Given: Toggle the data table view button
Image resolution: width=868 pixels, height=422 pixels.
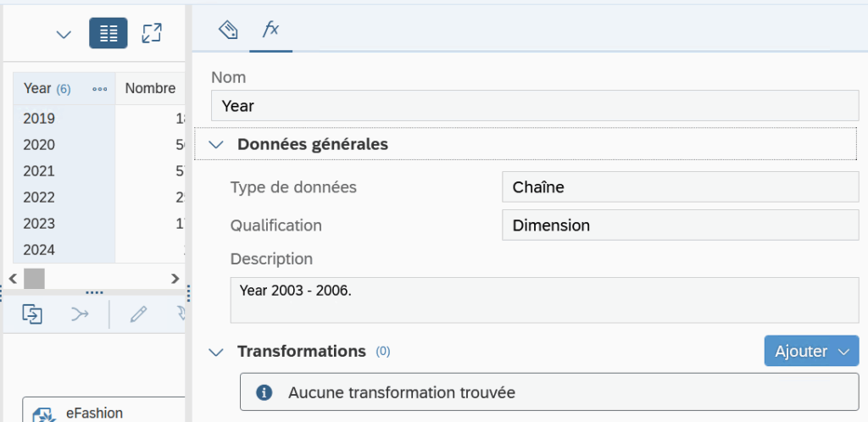Looking at the screenshot, I should pyautogui.click(x=108, y=33).
